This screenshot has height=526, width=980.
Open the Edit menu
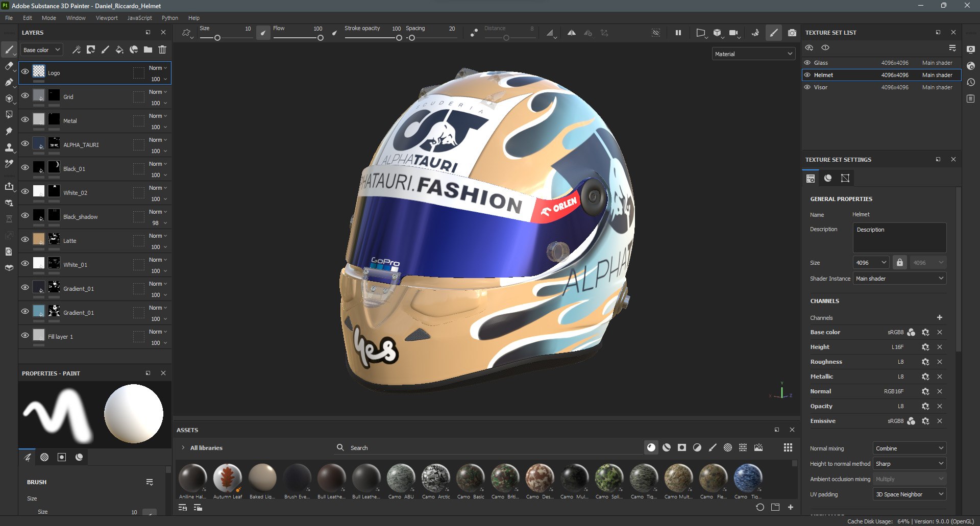[x=28, y=18]
